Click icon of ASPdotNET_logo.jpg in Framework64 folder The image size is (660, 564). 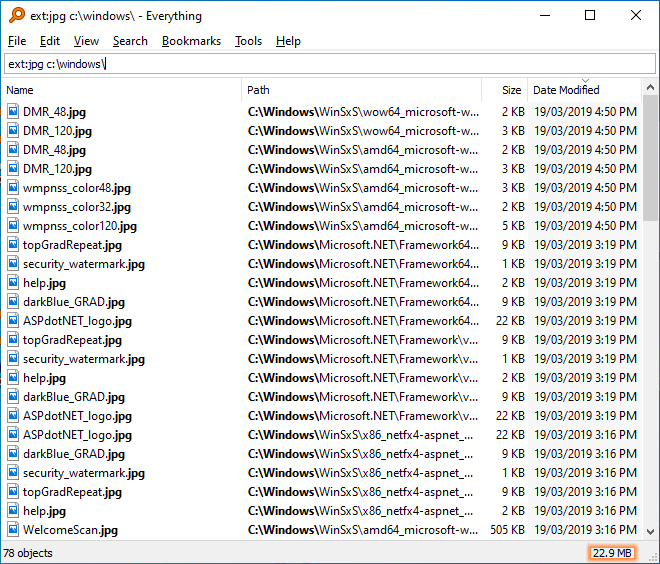13,321
